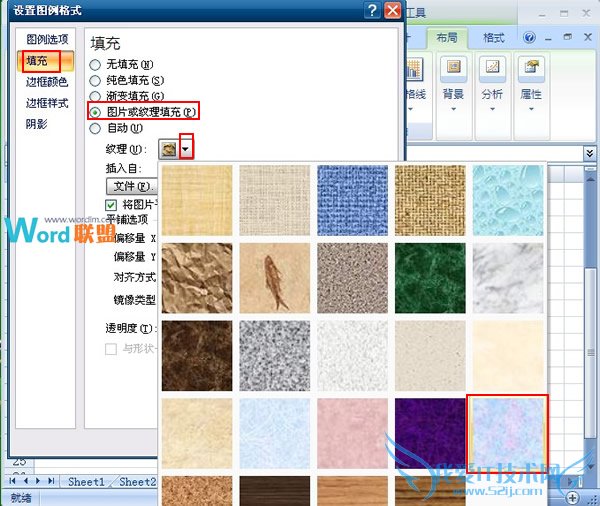Go to next sheet navigation arrow

coord(38,481)
